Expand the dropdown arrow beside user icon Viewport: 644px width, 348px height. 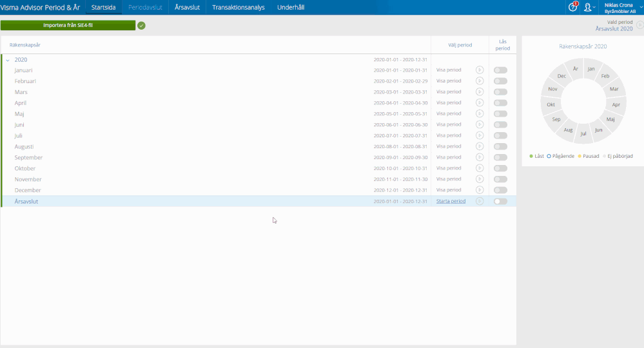point(594,8)
